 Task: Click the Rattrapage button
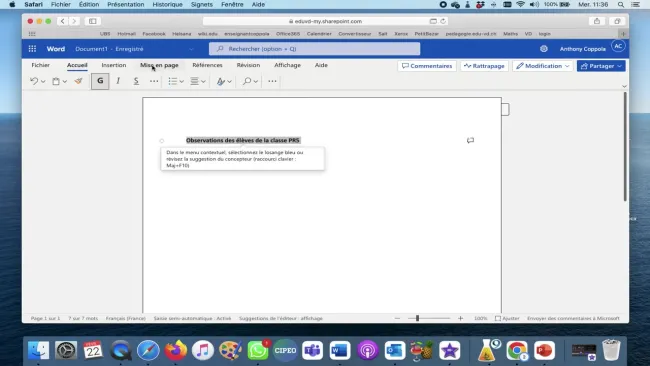(484, 66)
